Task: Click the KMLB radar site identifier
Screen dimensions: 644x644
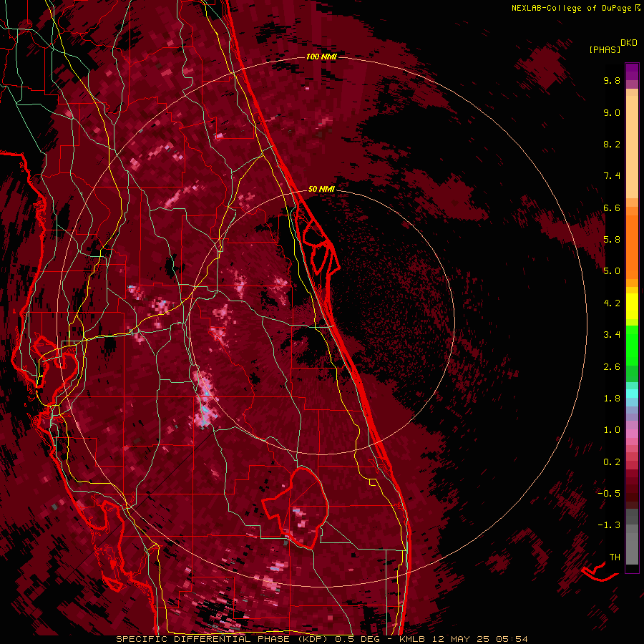Action: 411,639
